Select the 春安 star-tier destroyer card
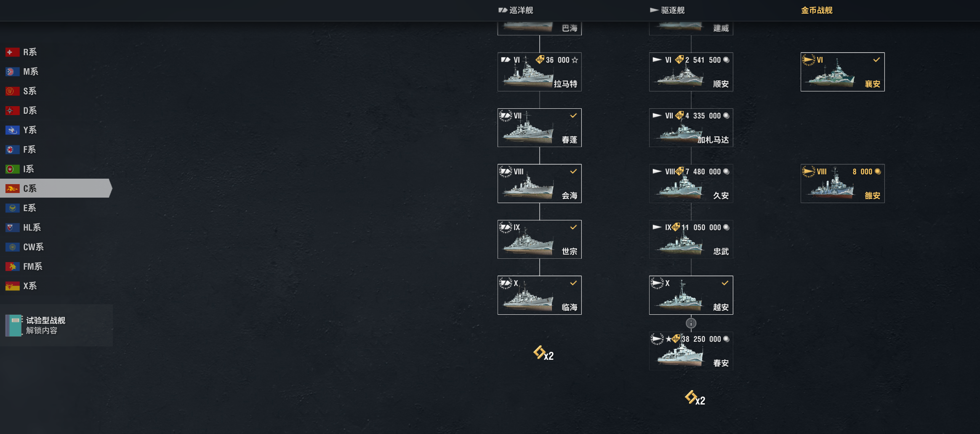Image resolution: width=980 pixels, height=434 pixels. click(691, 351)
